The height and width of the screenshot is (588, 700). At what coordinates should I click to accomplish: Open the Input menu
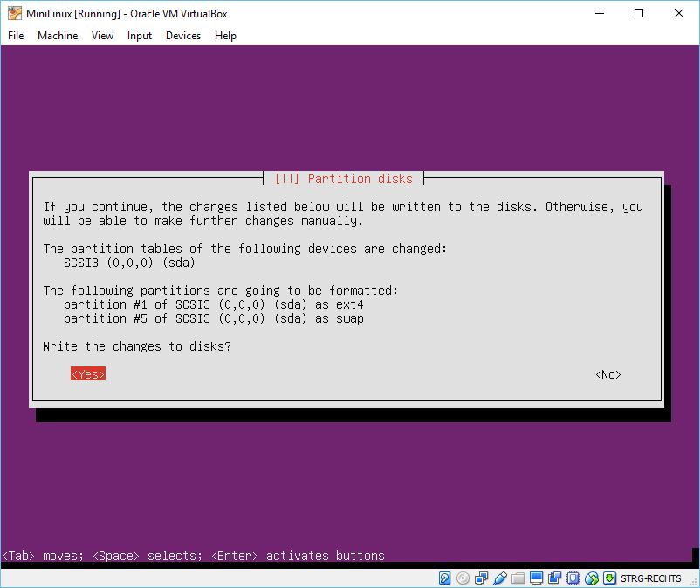140,36
